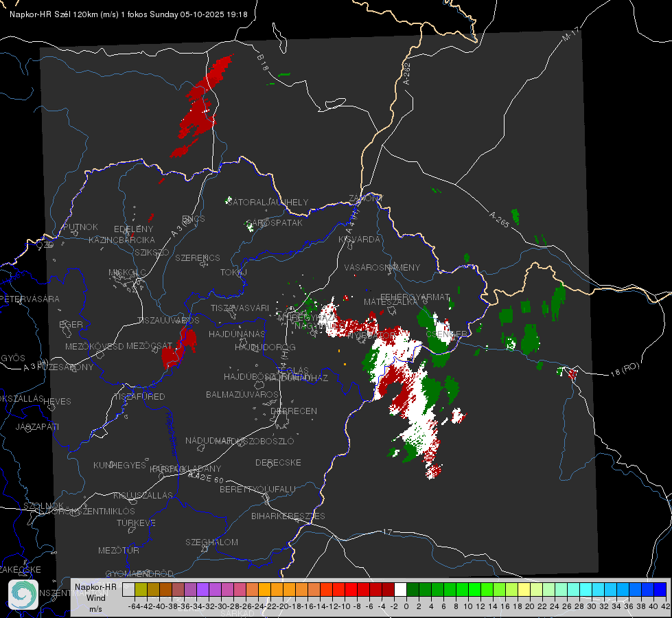The image size is (672, 618).
Task: Click the A-265 road label
Action: [499, 219]
